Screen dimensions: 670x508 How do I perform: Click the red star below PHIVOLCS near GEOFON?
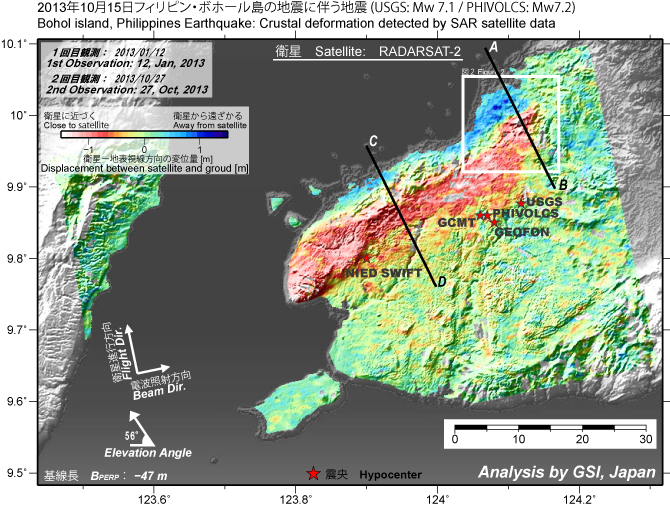[494, 223]
